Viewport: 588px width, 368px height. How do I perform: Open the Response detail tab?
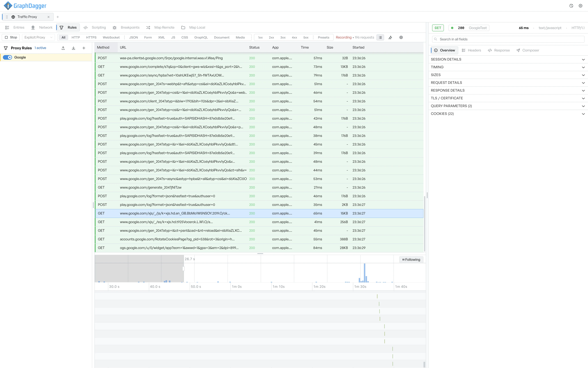click(499, 50)
